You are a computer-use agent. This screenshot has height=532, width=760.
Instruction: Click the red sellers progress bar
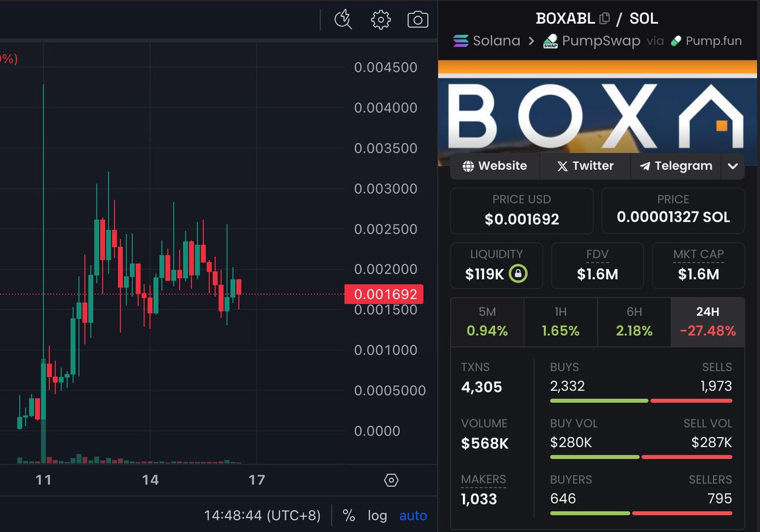pyautogui.click(x=682, y=513)
